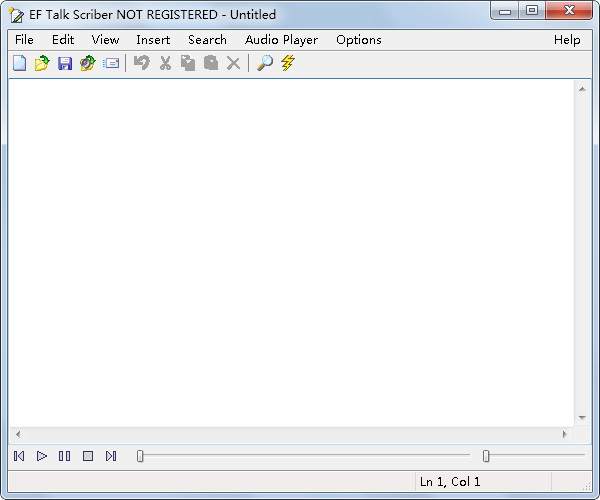Click the vertical scrollbar down arrow

tap(581, 417)
